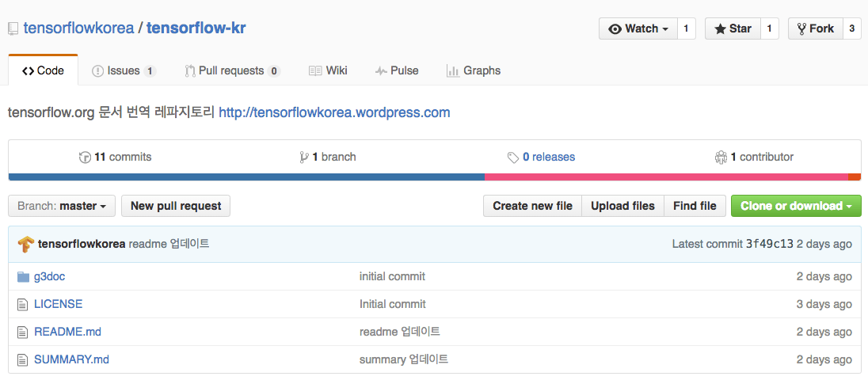The image size is (868, 380).
Task: View the 1 branch list
Action: point(328,157)
